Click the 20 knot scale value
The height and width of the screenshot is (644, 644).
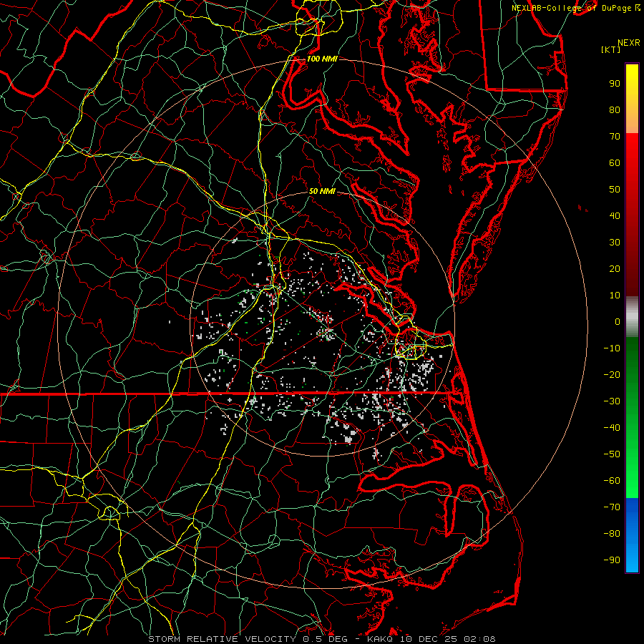(615, 268)
